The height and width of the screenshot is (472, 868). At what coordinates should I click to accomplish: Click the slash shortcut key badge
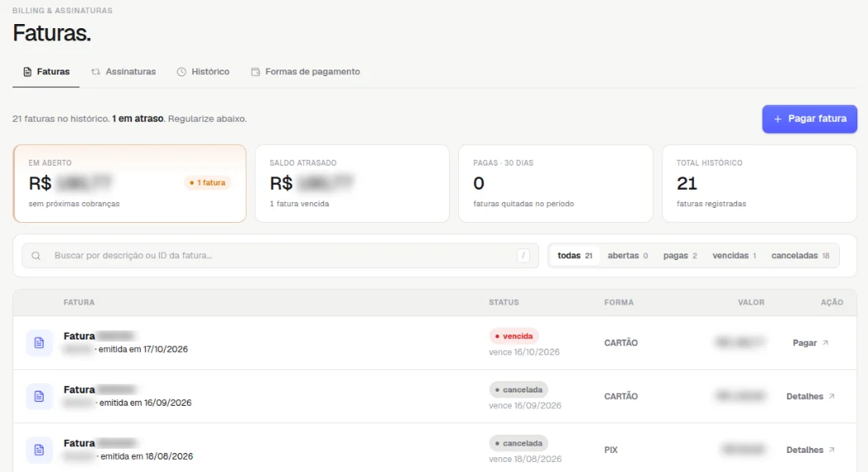[x=523, y=256]
